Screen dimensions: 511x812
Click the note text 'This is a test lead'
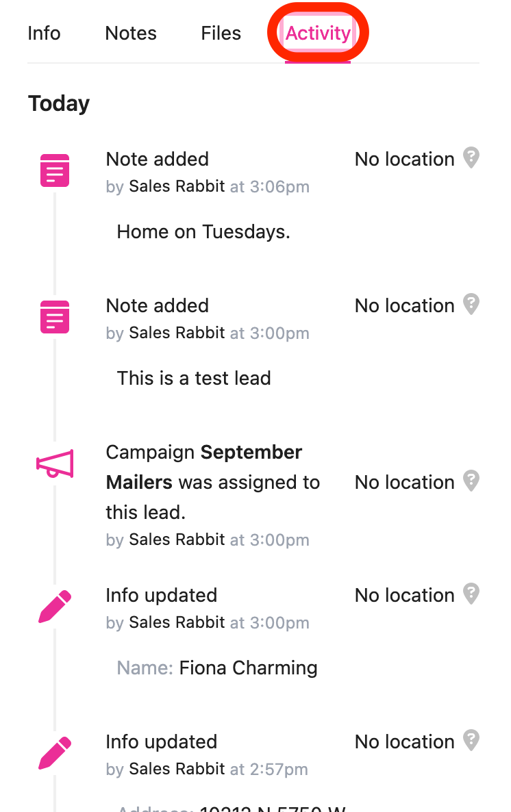click(x=194, y=377)
